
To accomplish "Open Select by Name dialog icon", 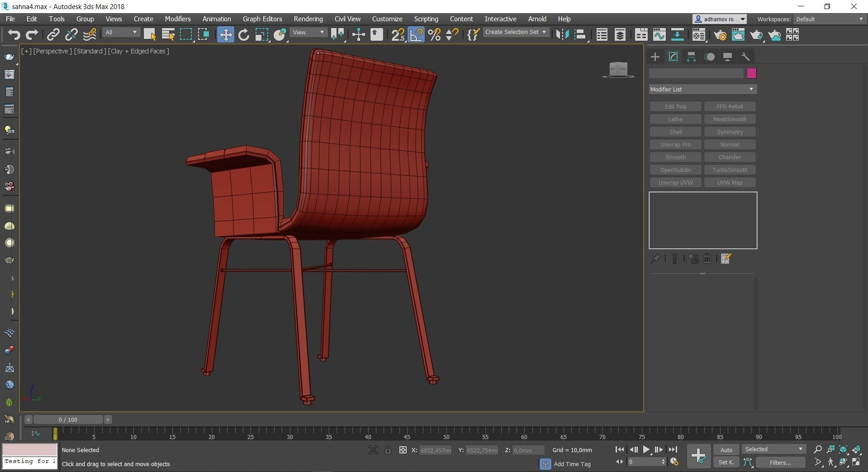I will 168,35.
